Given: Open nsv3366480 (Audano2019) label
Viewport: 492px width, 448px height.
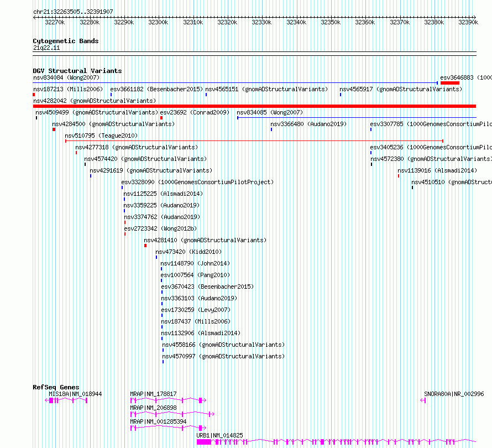Looking at the screenshot, I should click(x=308, y=124).
